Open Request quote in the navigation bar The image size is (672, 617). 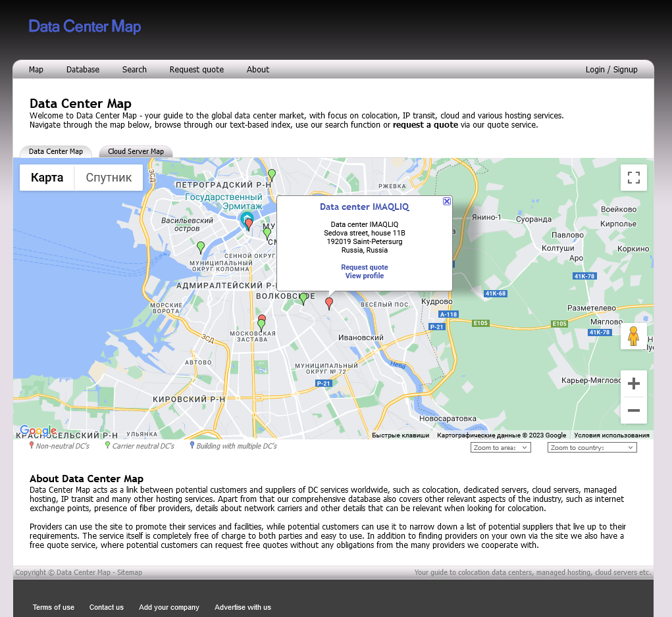point(197,69)
